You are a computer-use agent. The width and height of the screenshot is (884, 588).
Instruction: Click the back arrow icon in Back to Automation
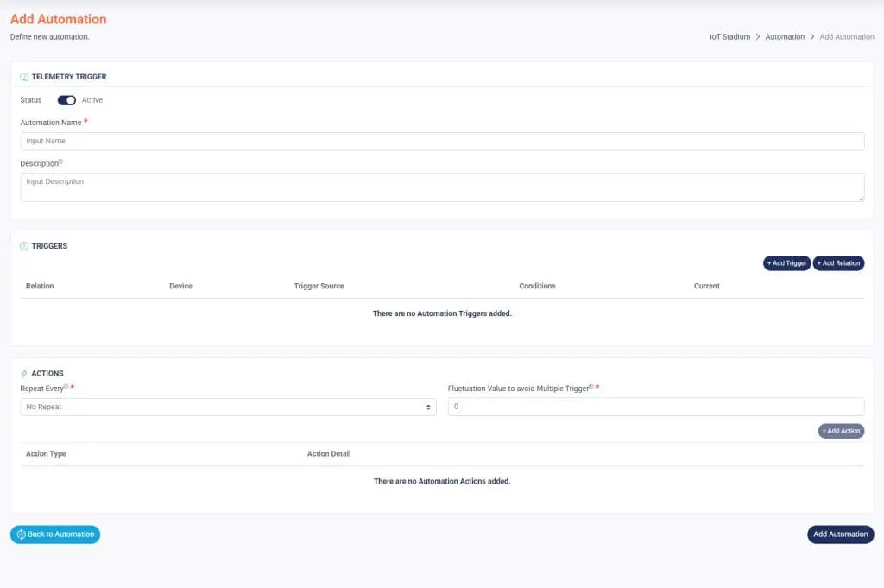(21, 534)
